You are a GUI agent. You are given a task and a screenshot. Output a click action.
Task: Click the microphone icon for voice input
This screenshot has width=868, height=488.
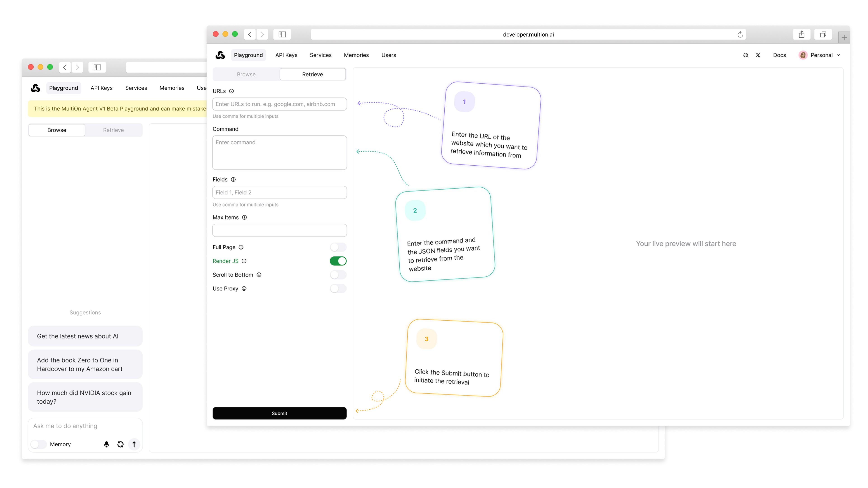(106, 444)
